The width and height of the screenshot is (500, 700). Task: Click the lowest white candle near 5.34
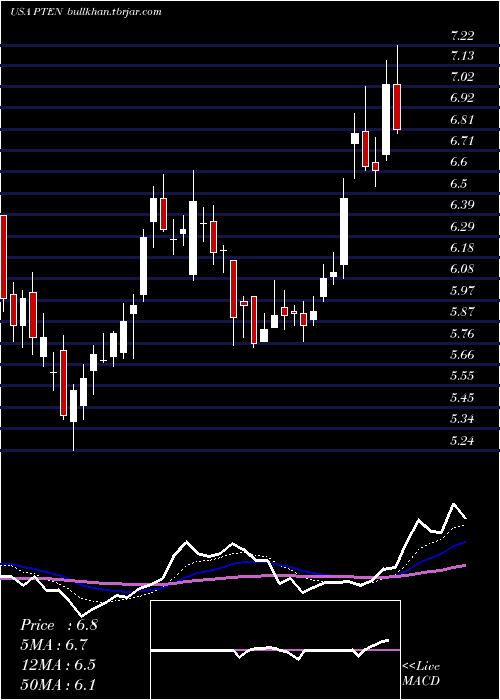[74, 406]
